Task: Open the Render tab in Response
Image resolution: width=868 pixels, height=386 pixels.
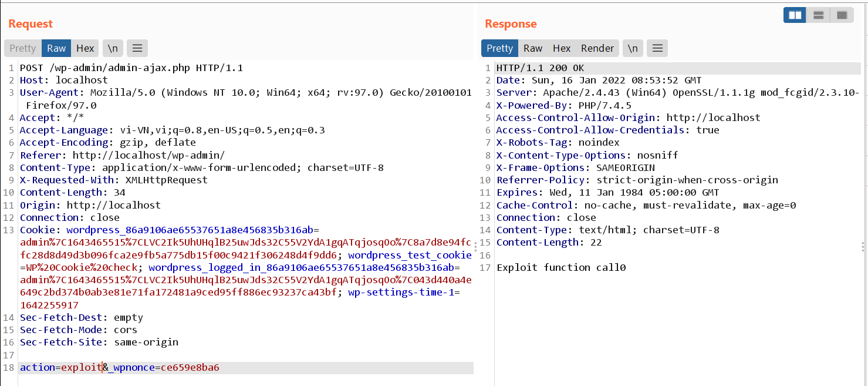Action: click(x=597, y=48)
